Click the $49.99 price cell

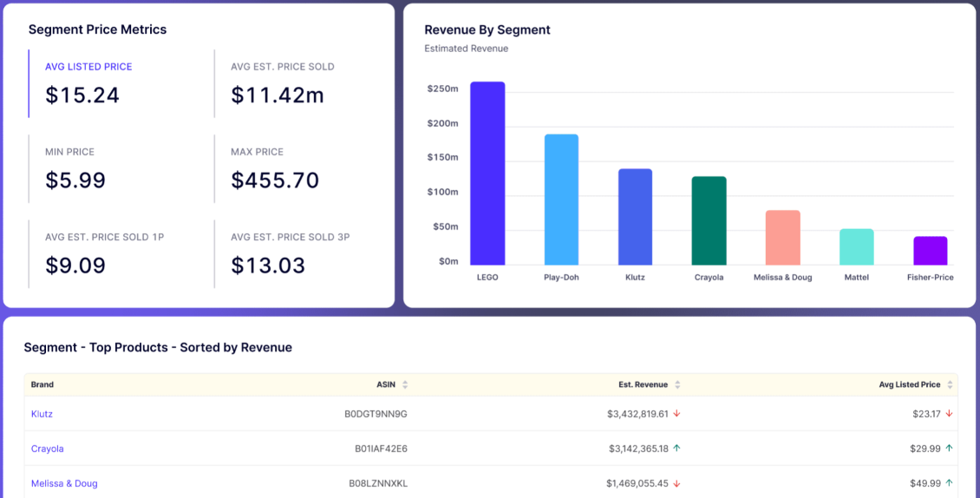point(925,483)
